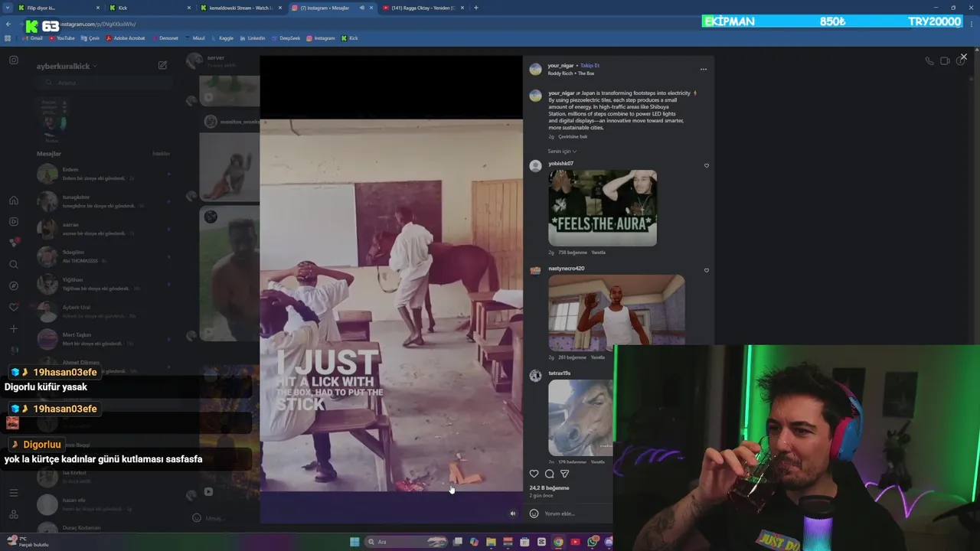The width and height of the screenshot is (980, 551).
Task: Share the post with the paper plane icon
Action: 564,474
